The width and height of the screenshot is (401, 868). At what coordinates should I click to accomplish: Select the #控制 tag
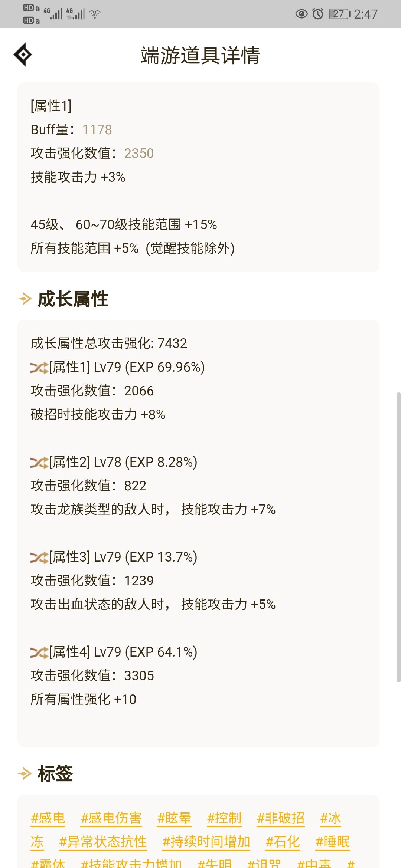[x=224, y=818]
